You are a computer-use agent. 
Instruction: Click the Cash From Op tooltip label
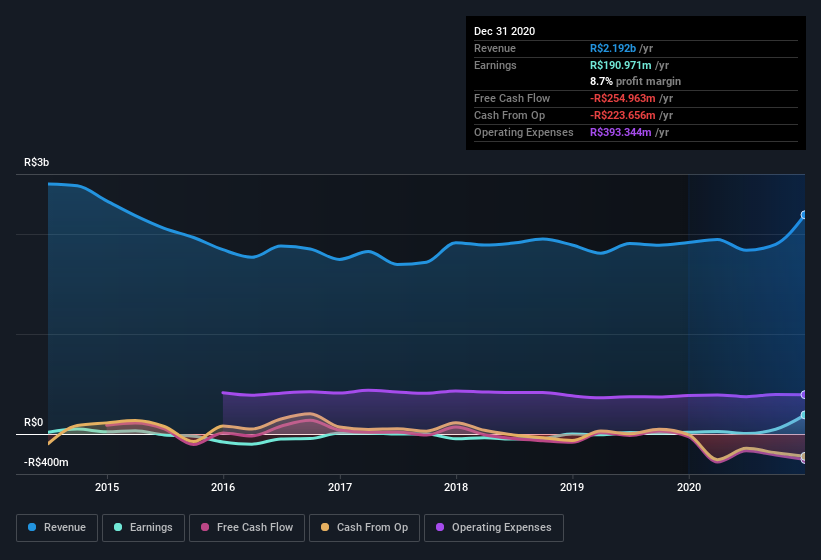click(x=509, y=115)
